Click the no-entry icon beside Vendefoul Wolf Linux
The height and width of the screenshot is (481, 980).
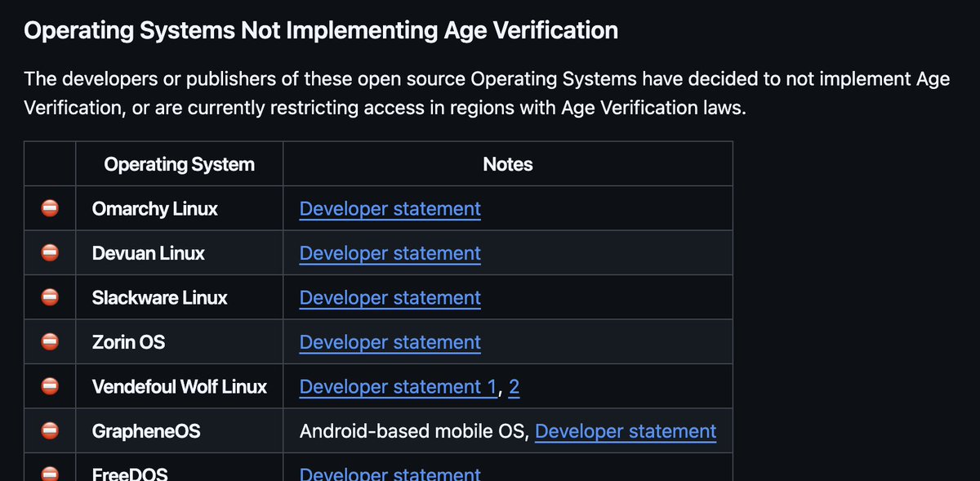(x=50, y=387)
